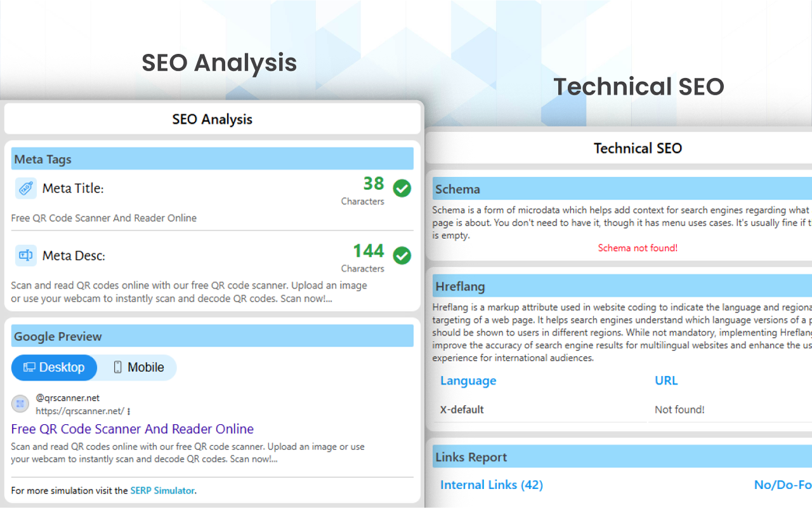812x508 pixels.
Task: Click the green checkmark beside 38 Characters
Action: pyautogui.click(x=402, y=188)
